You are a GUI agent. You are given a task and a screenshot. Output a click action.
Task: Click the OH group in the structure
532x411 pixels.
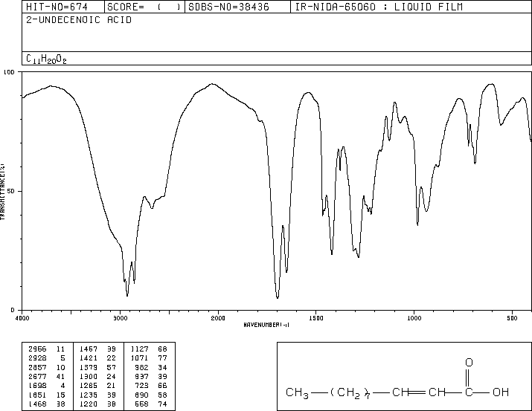[x=501, y=392]
